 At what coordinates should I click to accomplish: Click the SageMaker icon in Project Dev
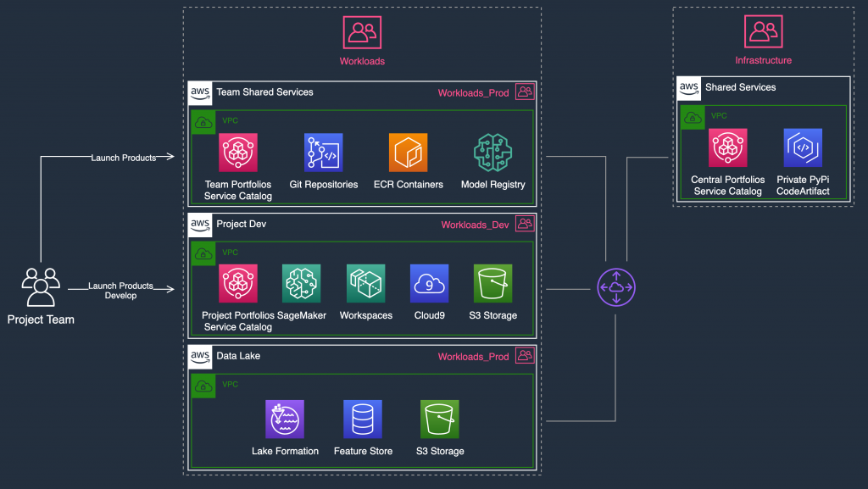pyautogui.click(x=302, y=283)
